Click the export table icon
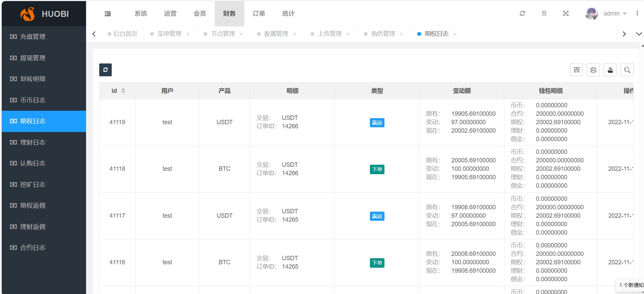The height and width of the screenshot is (294, 644). point(610,70)
